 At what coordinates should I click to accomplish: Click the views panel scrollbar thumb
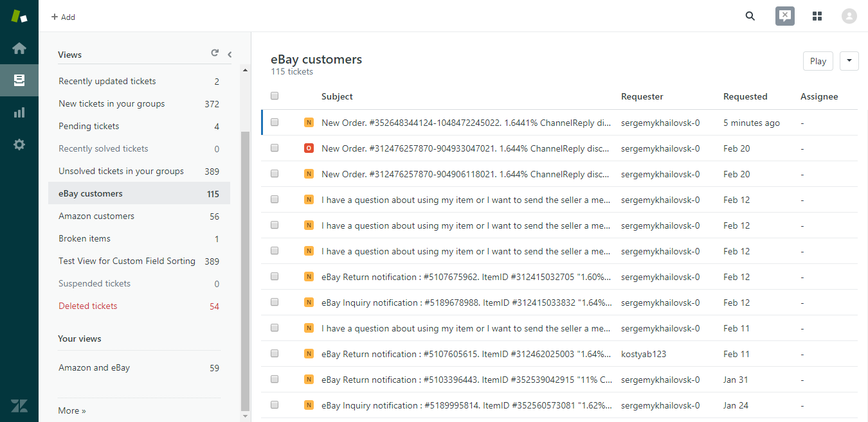244,270
